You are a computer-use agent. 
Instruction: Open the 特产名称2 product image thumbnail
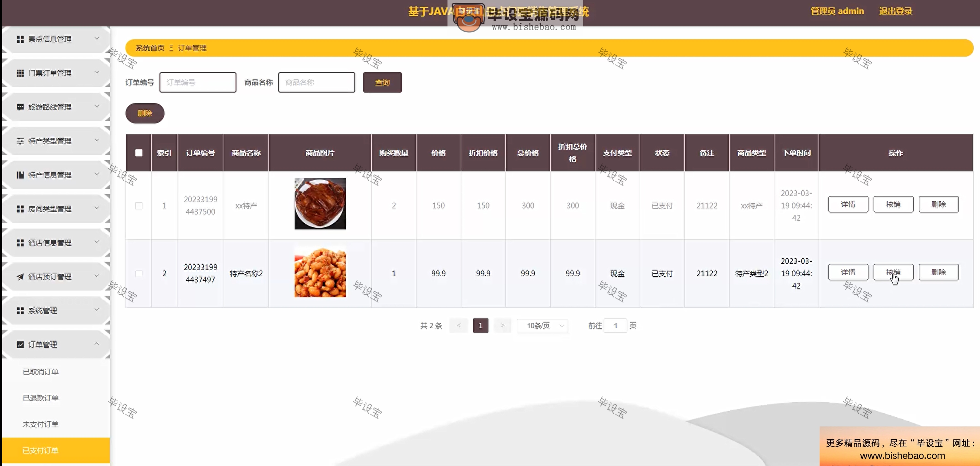click(320, 272)
